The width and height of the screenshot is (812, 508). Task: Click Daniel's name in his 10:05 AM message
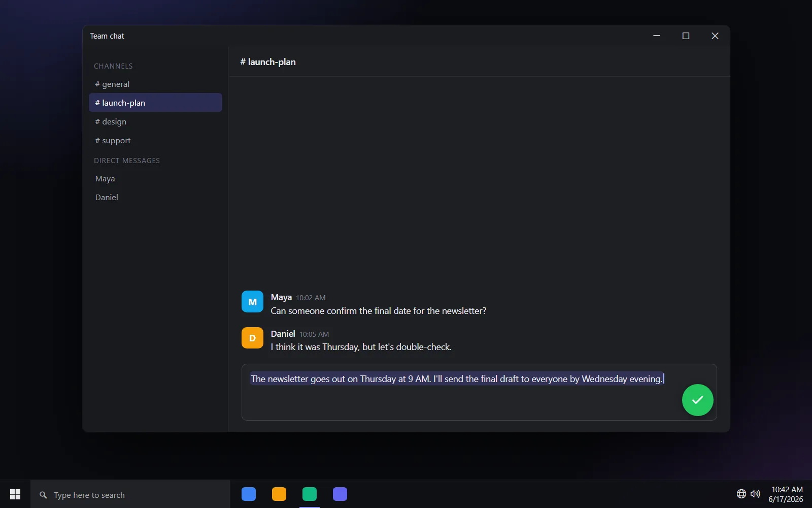[283, 334]
